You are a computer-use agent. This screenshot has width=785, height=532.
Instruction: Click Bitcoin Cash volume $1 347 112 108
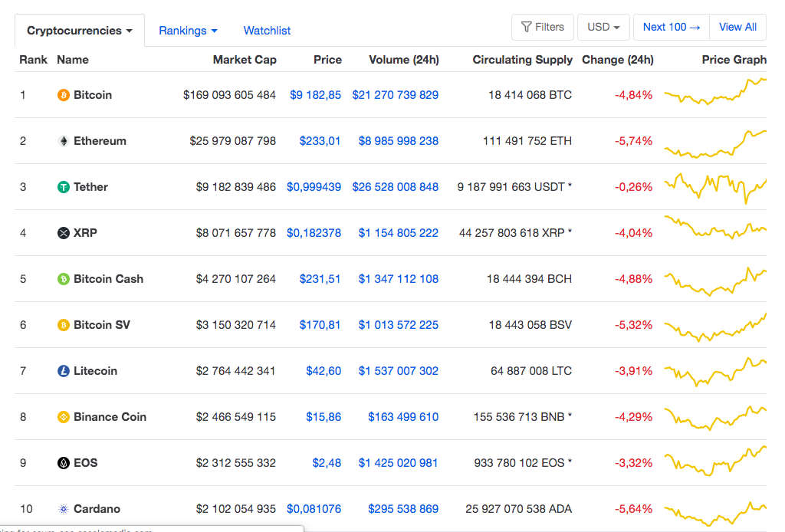pos(398,279)
